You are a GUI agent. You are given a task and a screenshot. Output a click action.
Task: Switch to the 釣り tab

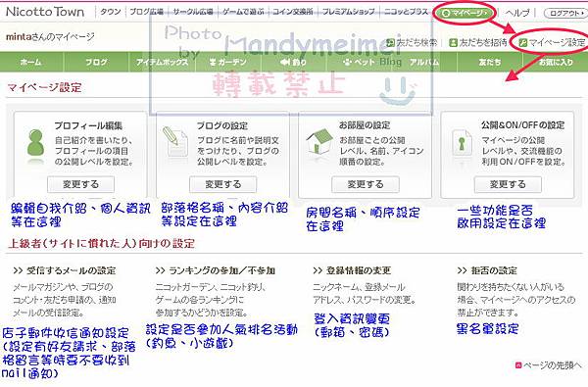294,62
